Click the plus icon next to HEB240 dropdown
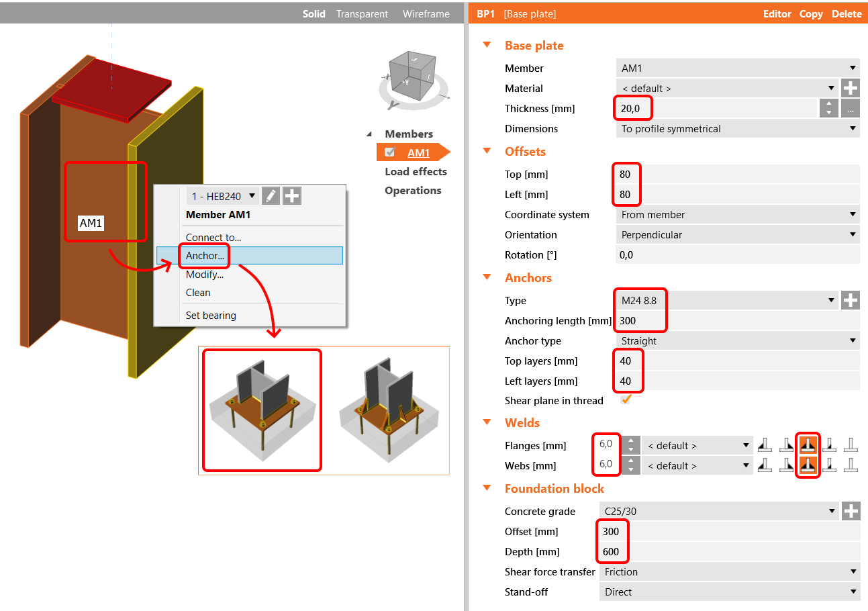 (x=292, y=195)
